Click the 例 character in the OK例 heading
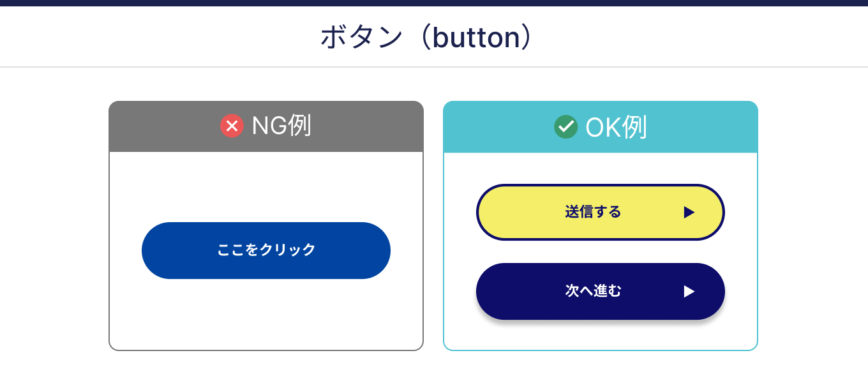The height and width of the screenshot is (383, 868). 634,127
